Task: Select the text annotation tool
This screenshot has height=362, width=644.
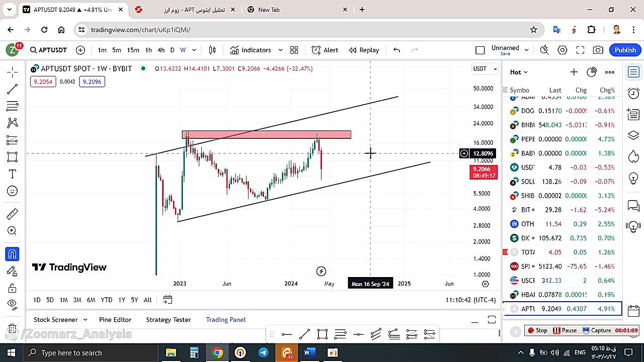Action: pyautogui.click(x=13, y=174)
